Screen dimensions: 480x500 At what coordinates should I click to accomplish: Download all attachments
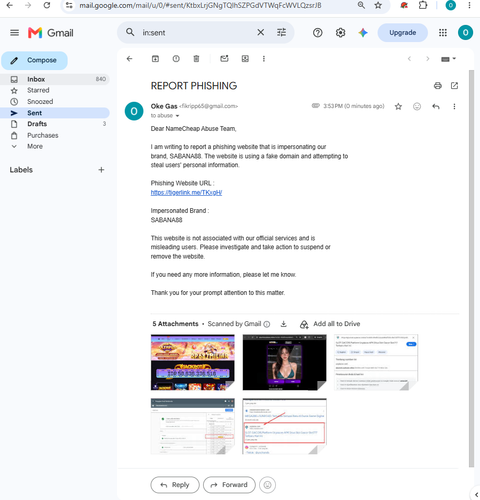click(283, 324)
